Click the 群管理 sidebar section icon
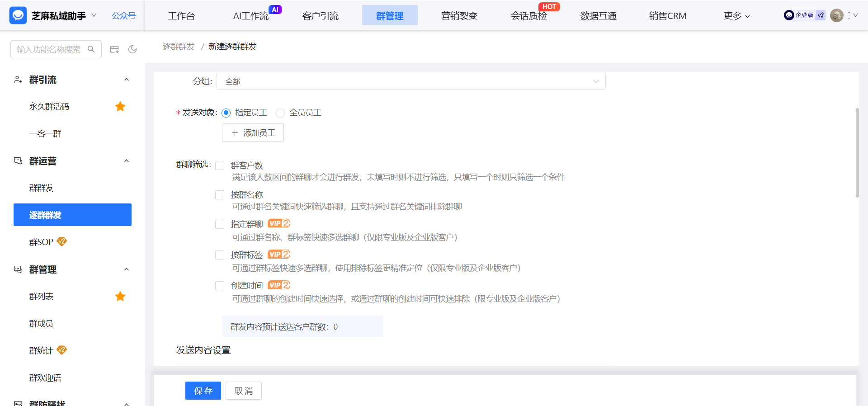 click(x=18, y=269)
